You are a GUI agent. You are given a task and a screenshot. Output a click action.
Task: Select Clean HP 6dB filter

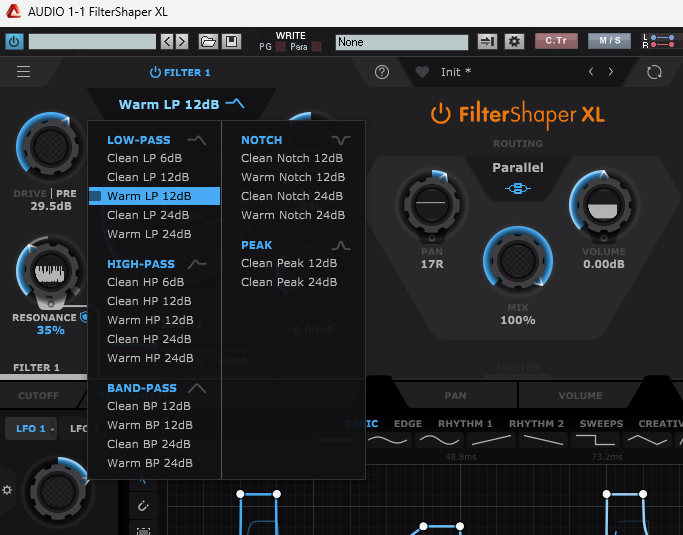click(x=145, y=282)
